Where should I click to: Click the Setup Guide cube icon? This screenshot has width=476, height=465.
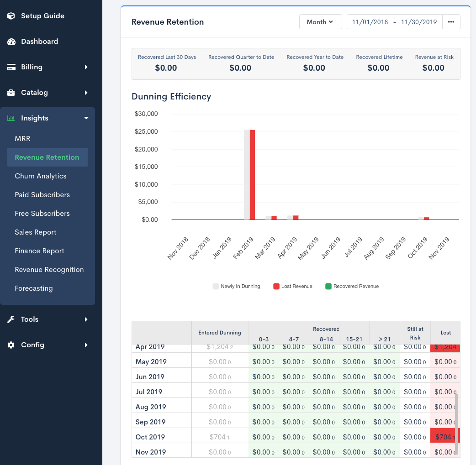coord(12,16)
